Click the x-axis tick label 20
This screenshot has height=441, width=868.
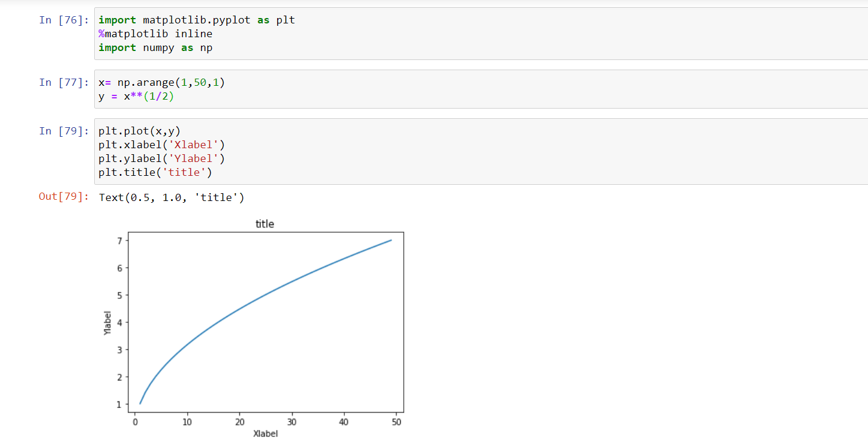(x=239, y=422)
